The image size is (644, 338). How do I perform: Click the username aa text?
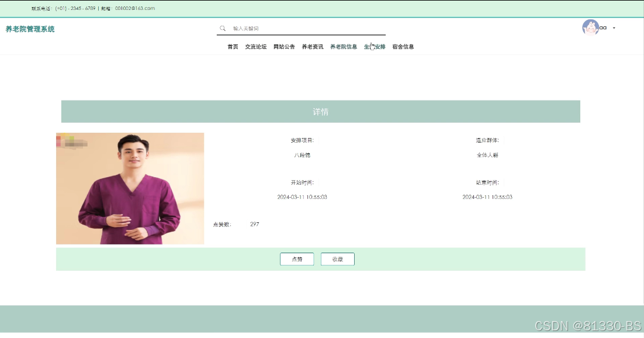click(603, 28)
